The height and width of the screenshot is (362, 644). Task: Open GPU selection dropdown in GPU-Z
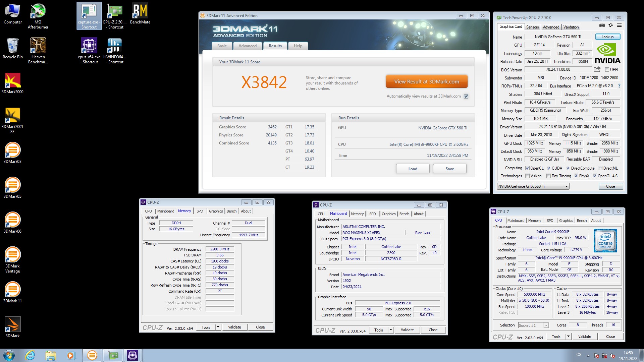[533, 186]
